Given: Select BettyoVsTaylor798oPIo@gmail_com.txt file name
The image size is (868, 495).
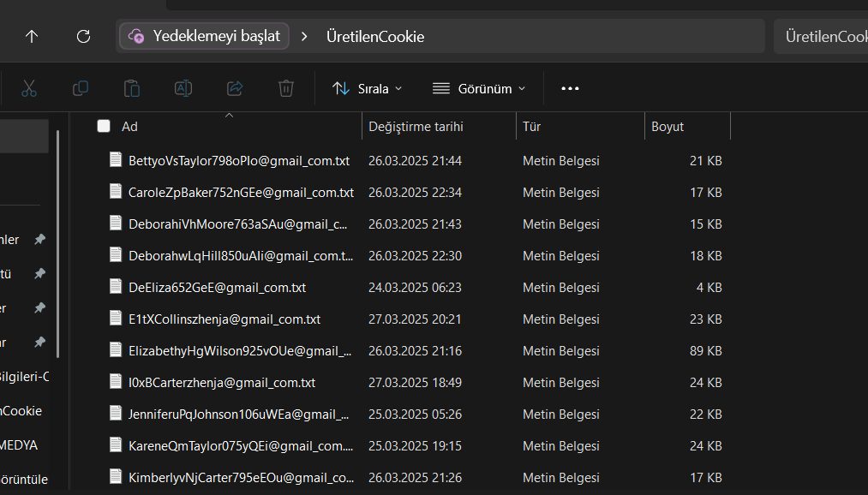Looking at the screenshot, I should (x=239, y=161).
